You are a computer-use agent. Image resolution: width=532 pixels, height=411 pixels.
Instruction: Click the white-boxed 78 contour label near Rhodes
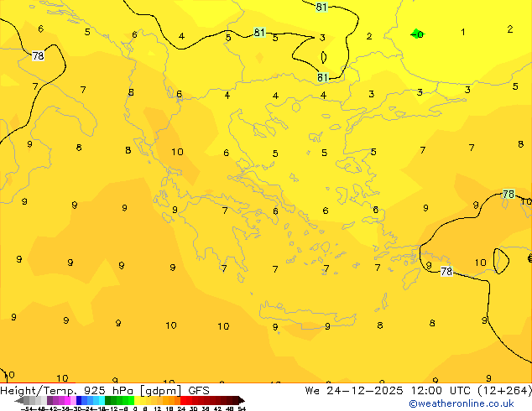click(x=446, y=271)
